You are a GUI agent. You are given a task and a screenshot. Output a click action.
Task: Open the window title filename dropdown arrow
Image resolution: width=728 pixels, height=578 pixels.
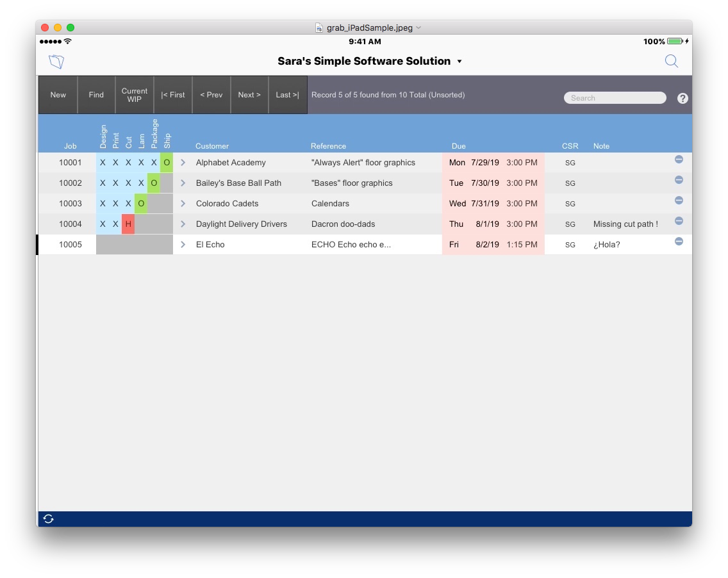pyautogui.click(x=418, y=28)
